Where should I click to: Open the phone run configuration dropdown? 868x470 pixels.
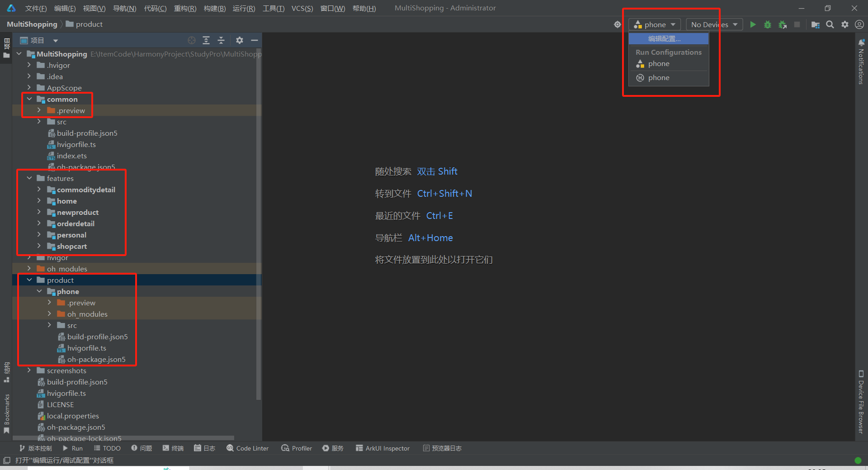tap(655, 24)
